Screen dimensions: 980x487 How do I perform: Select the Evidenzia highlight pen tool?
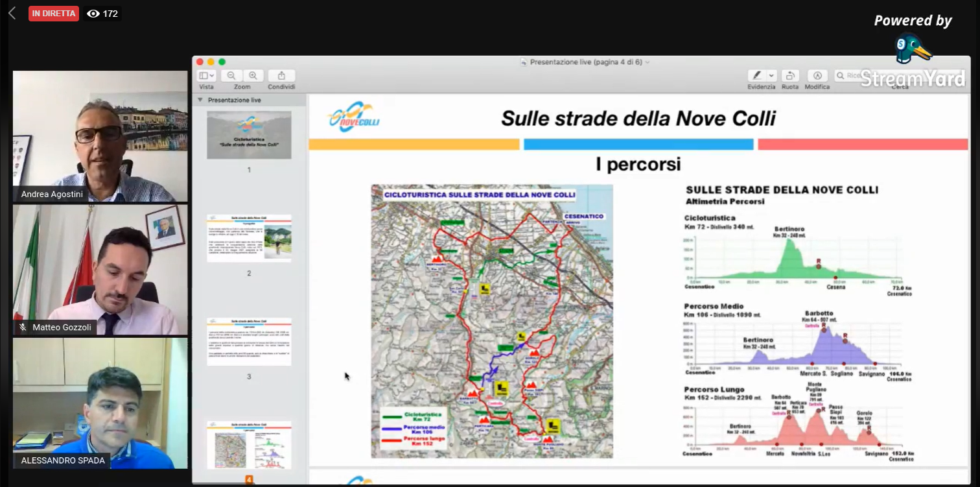tap(756, 76)
